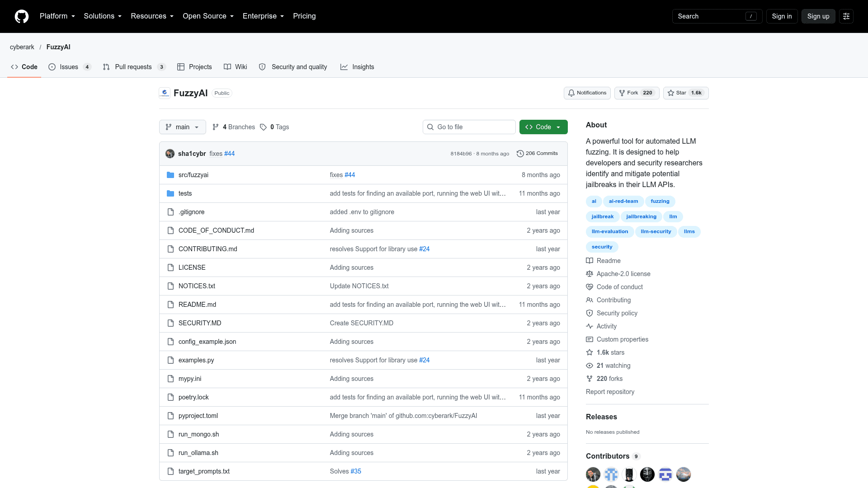Open the green Code dropdown
868x488 pixels.
[543, 127]
